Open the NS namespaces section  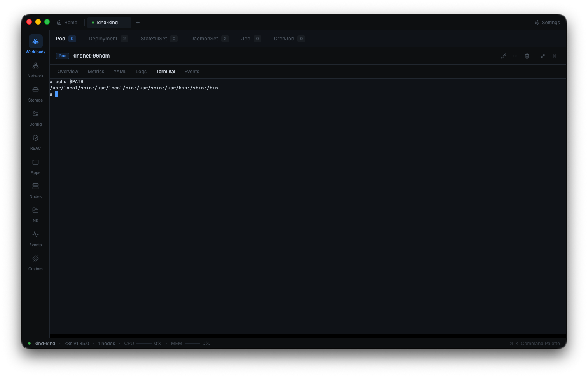click(x=35, y=215)
